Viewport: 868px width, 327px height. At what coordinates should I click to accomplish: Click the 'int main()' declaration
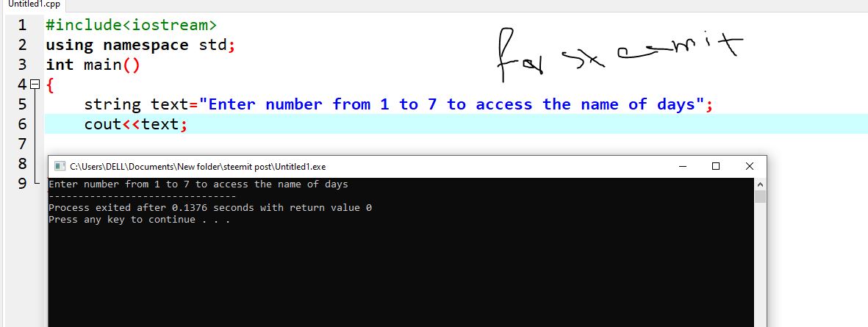[93, 65]
